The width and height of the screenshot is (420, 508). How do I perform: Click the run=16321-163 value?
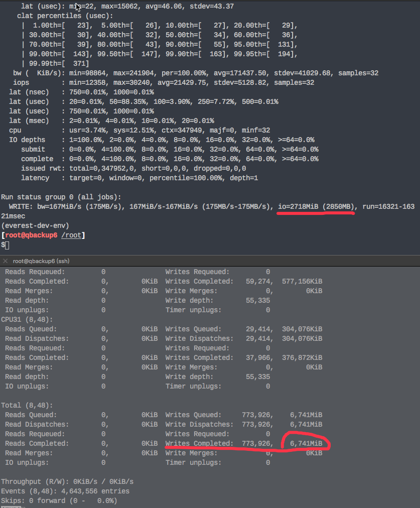[388, 206]
